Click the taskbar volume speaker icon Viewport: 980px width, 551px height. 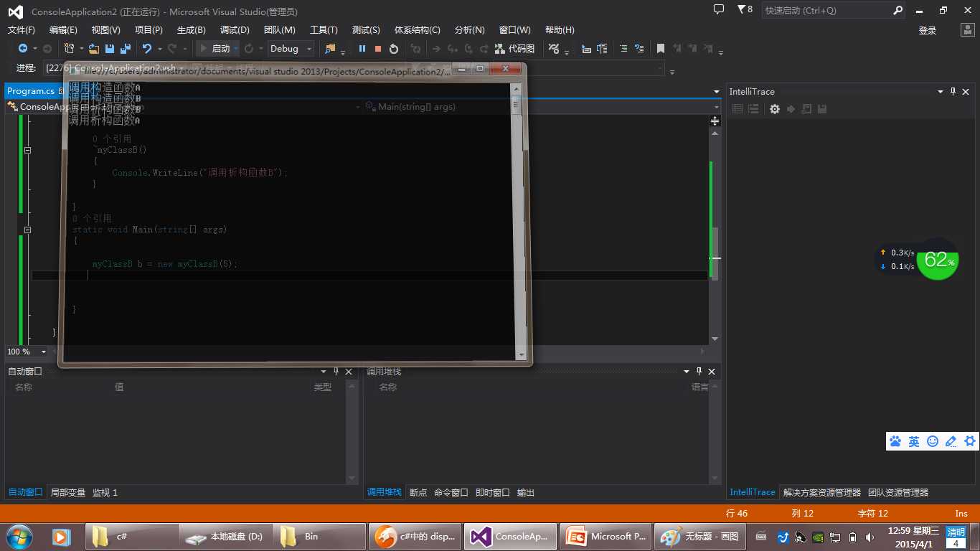pos(870,537)
